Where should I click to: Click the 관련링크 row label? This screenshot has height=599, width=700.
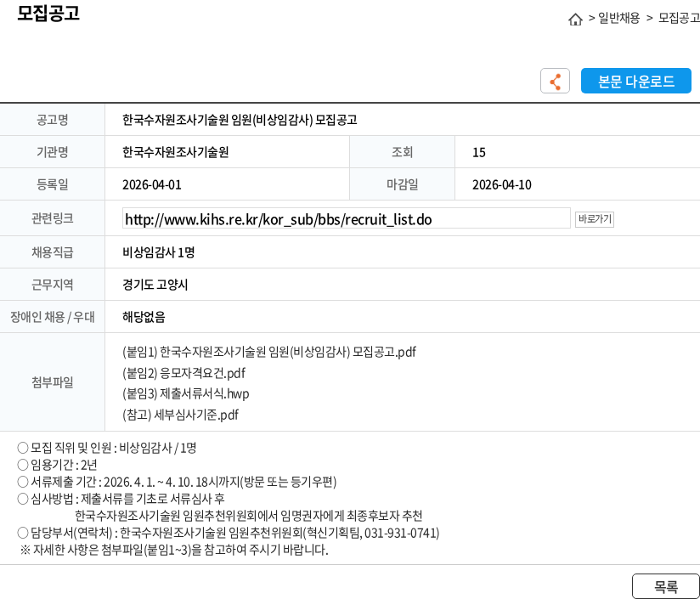click(x=52, y=218)
